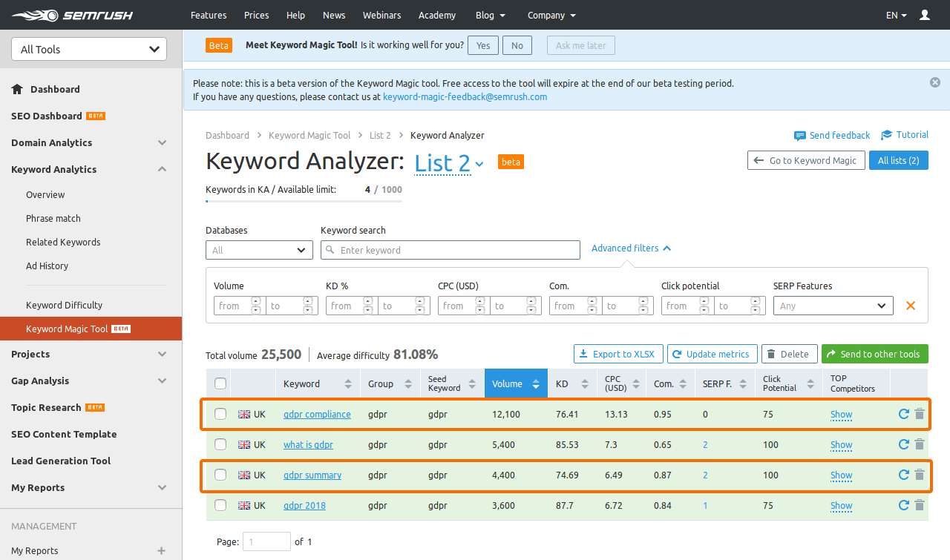Click Export to XLSX button
This screenshot has width=950, height=560.
click(617, 354)
